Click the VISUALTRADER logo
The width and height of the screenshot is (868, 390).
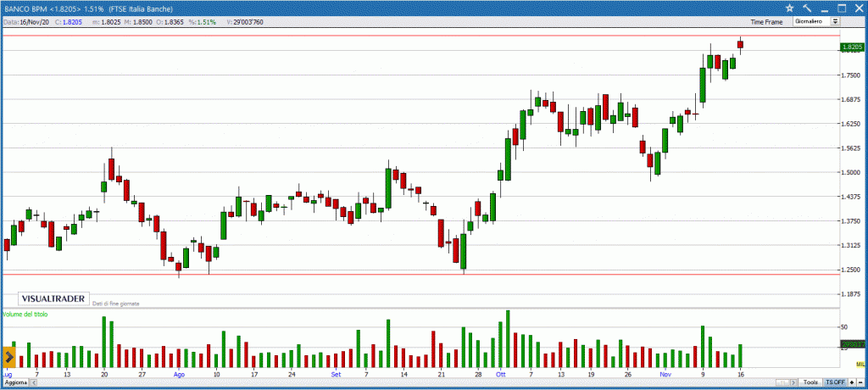tap(53, 298)
